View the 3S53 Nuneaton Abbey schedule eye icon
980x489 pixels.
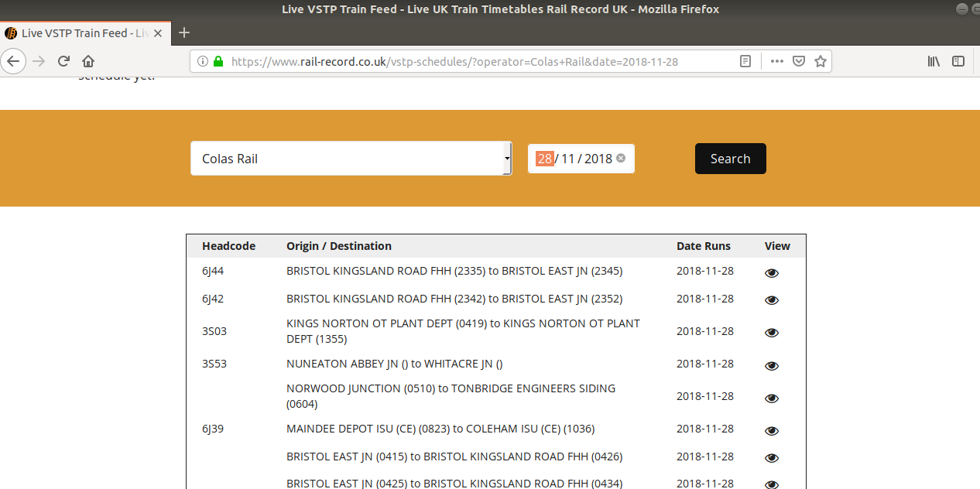(771, 366)
